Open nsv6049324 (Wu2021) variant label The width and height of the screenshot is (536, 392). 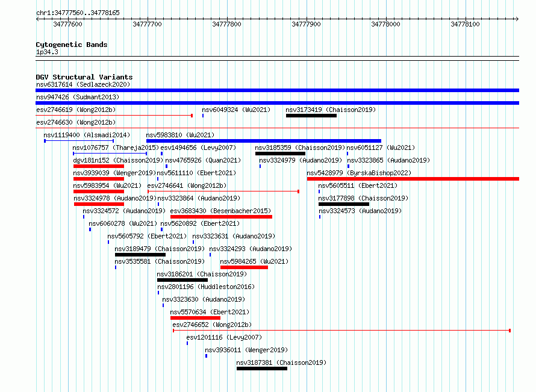[x=236, y=110]
